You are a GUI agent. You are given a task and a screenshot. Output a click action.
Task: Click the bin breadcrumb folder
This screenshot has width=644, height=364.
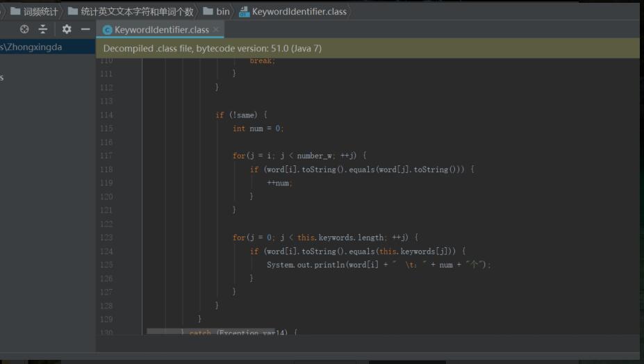coord(217,12)
